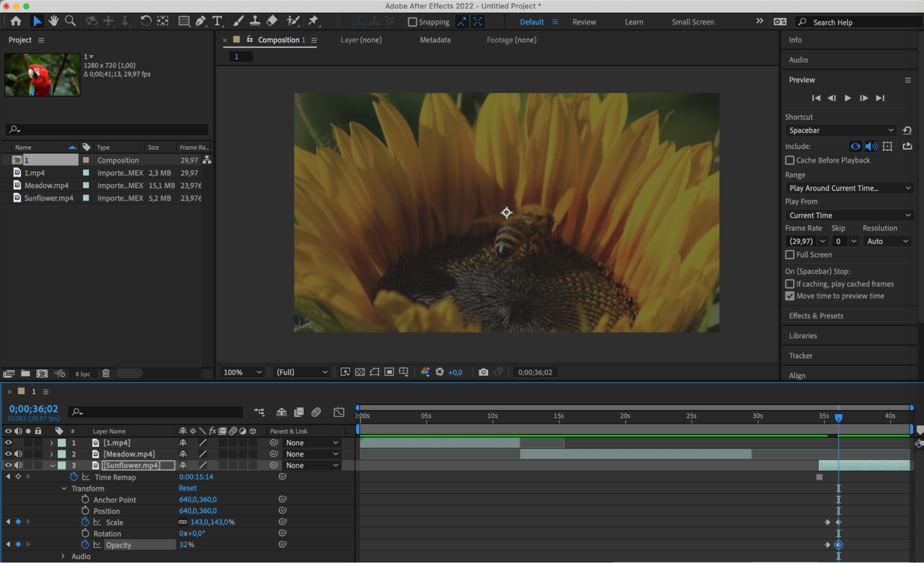
Task: Select the Hand tool in toolbar
Action: tap(54, 21)
